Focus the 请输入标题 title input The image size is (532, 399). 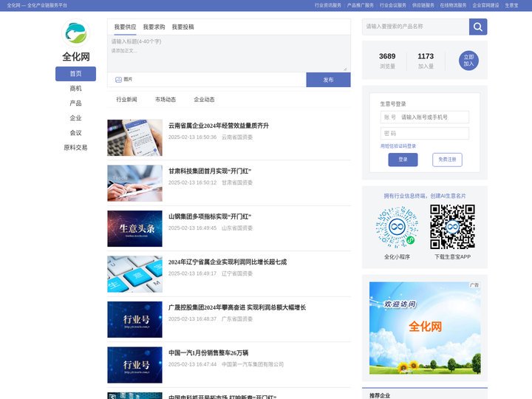228,41
